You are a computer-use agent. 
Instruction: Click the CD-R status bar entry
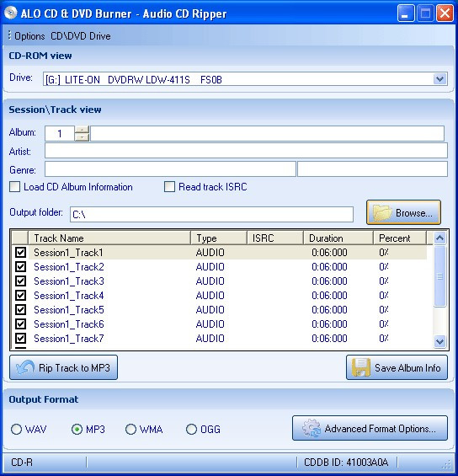[22, 462]
